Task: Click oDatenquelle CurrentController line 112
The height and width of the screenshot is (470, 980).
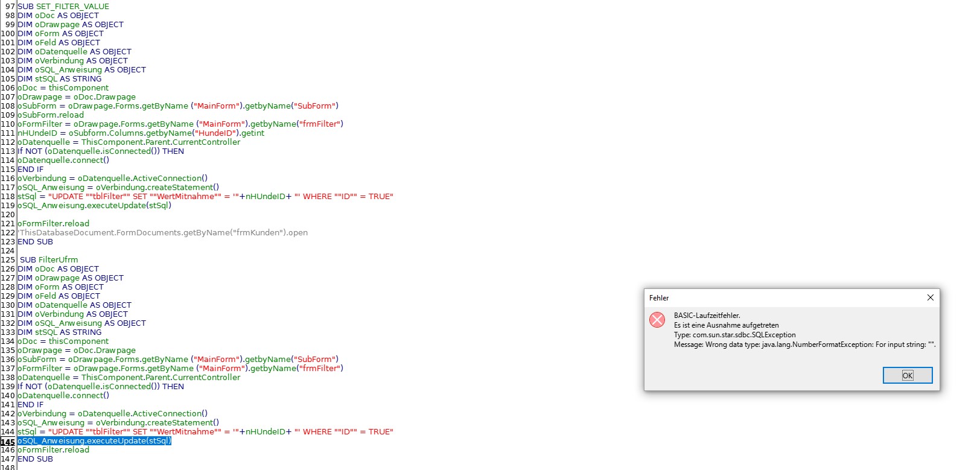Action: [129, 142]
